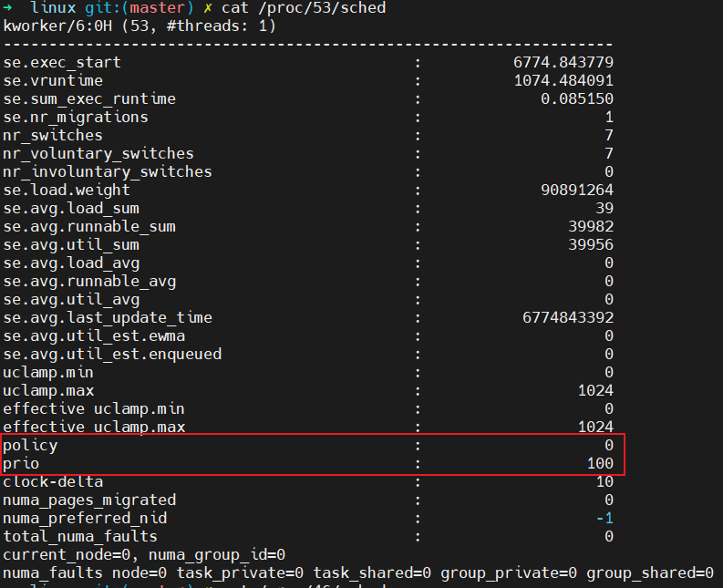This screenshot has height=588, width=723.
Task: Click the 'policy' label
Action: point(30,446)
